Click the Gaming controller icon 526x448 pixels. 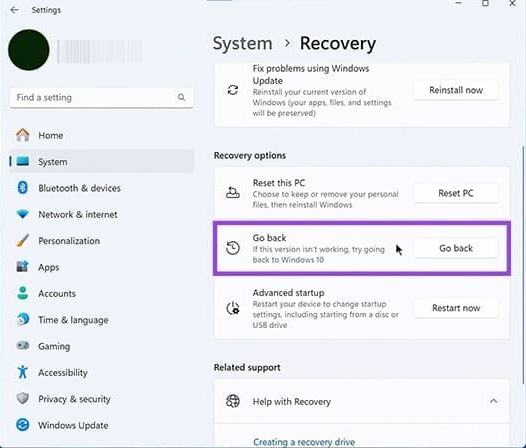click(x=23, y=345)
